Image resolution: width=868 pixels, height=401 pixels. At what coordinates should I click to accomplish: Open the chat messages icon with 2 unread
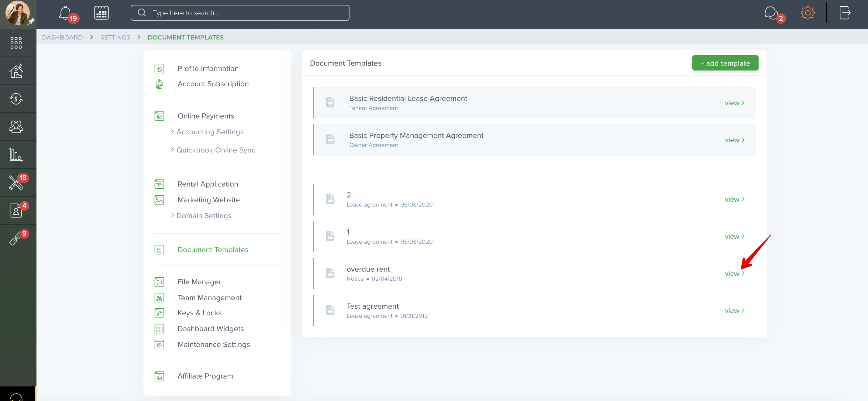pos(771,13)
